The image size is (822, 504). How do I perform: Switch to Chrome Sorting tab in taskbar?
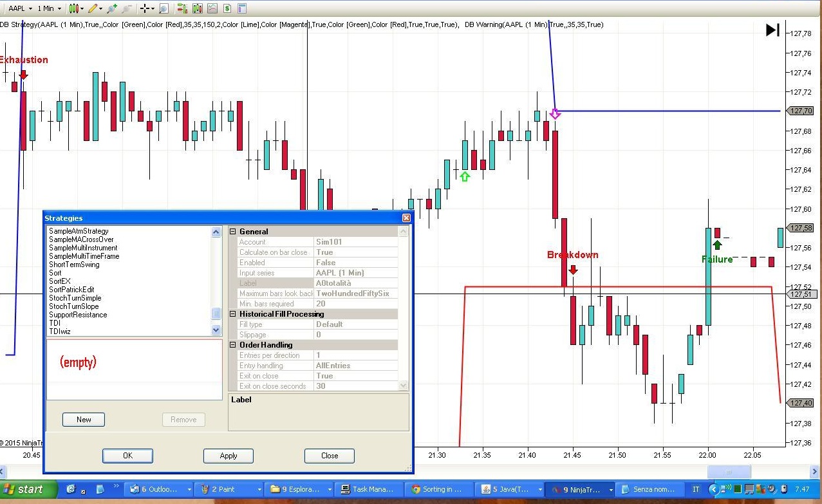coord(440,489)
